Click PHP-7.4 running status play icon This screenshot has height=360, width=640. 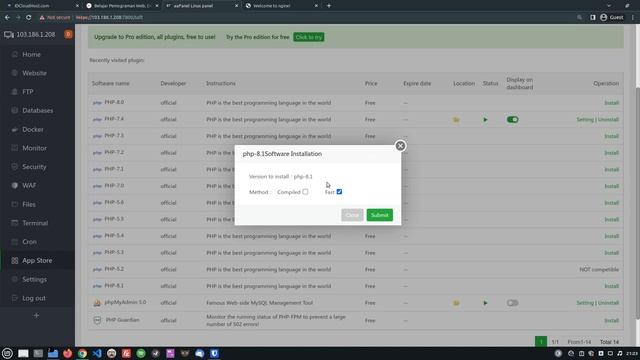coord(485,120)
